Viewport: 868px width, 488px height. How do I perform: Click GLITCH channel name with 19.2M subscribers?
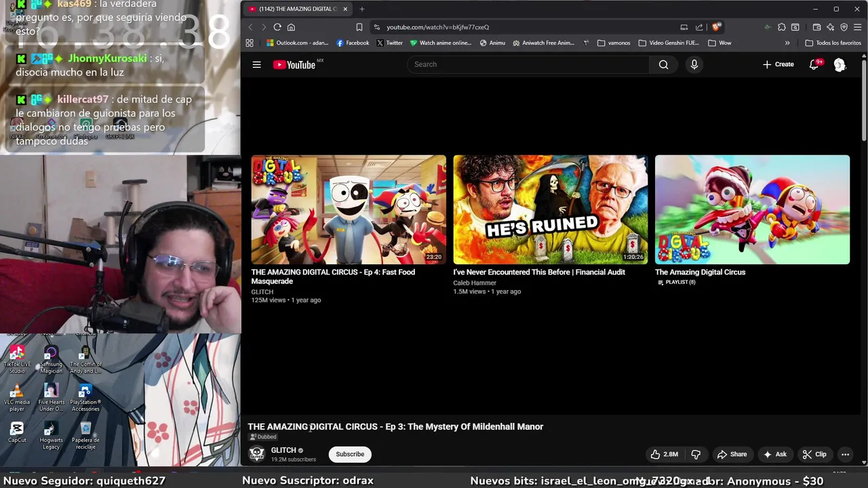click(x=283, y=450)
